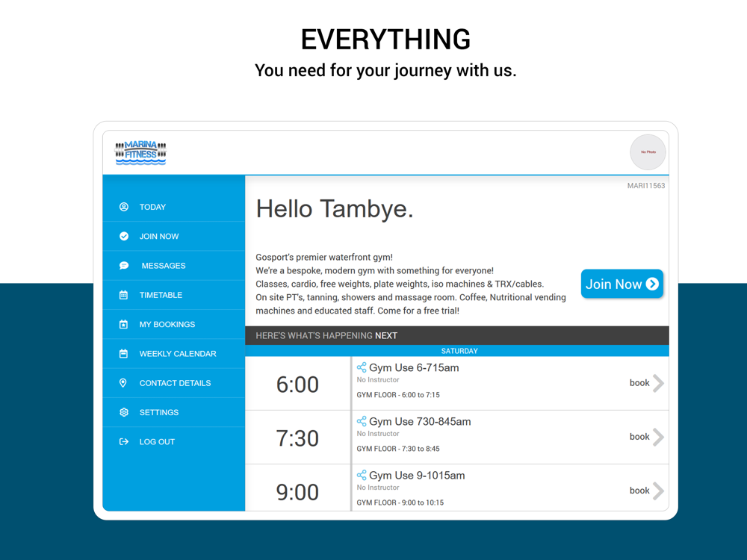The image size is (747, 560).
Task: Click the Settings gear icon
Action: pos(124,412)
